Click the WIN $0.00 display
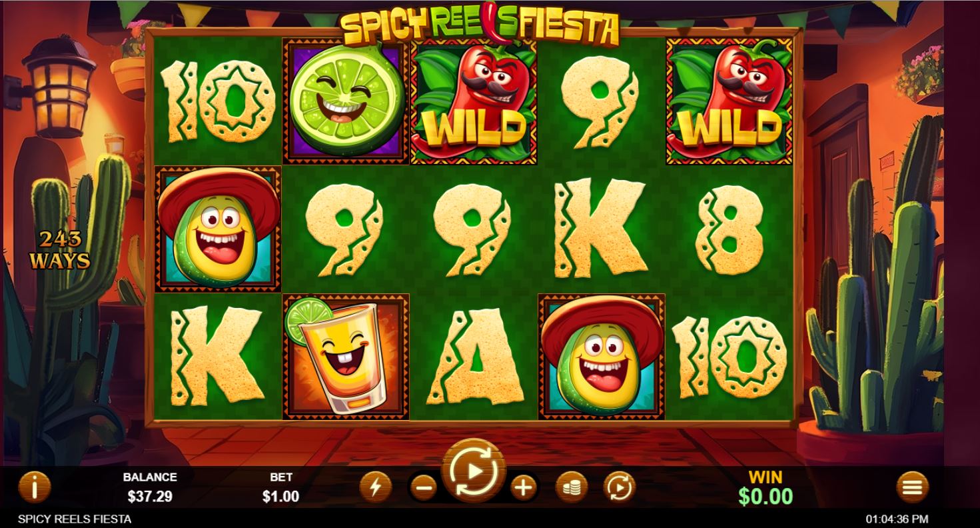 pos(765,488)
